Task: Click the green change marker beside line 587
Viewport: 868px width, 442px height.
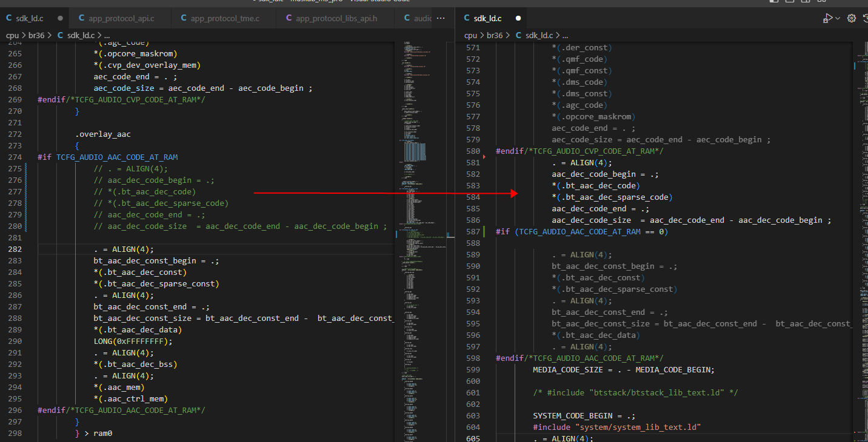Action: point(484,231)
